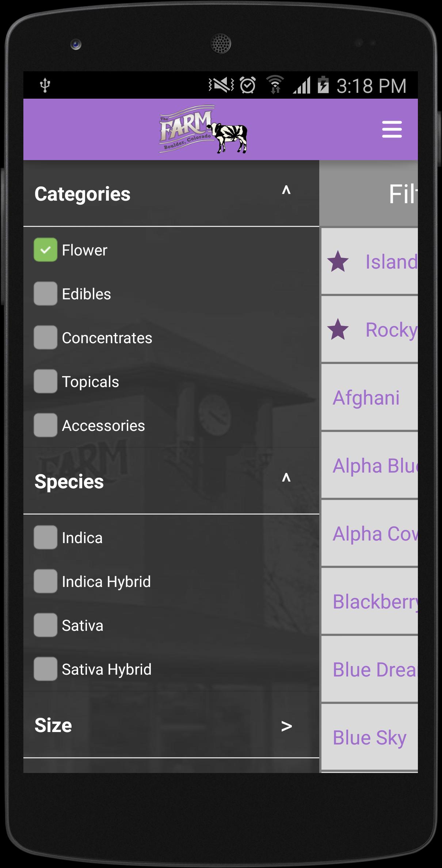Tap the Filter header bar
The image size is (442, 868).
click(369, 194)
